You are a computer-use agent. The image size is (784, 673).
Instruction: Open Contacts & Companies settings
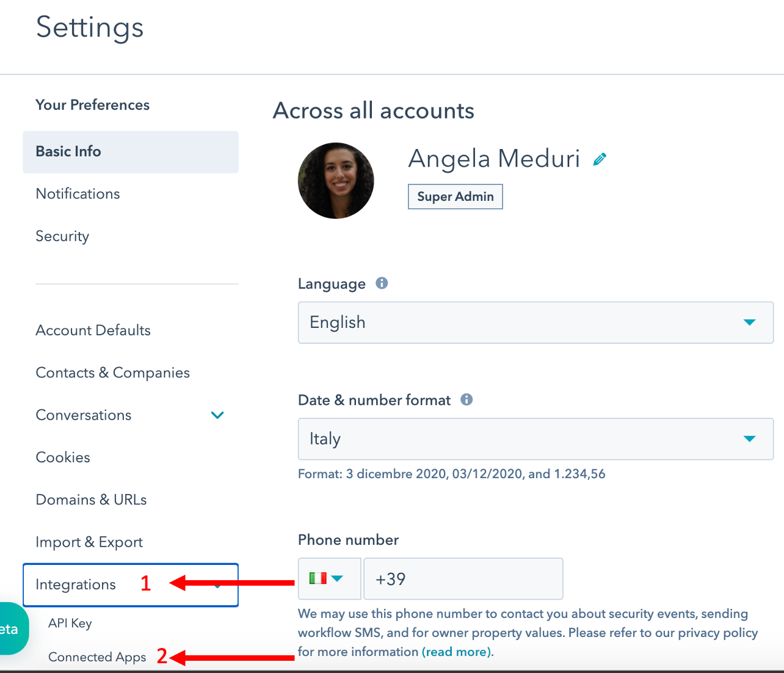pyautogui.click(x=112, y=373)
